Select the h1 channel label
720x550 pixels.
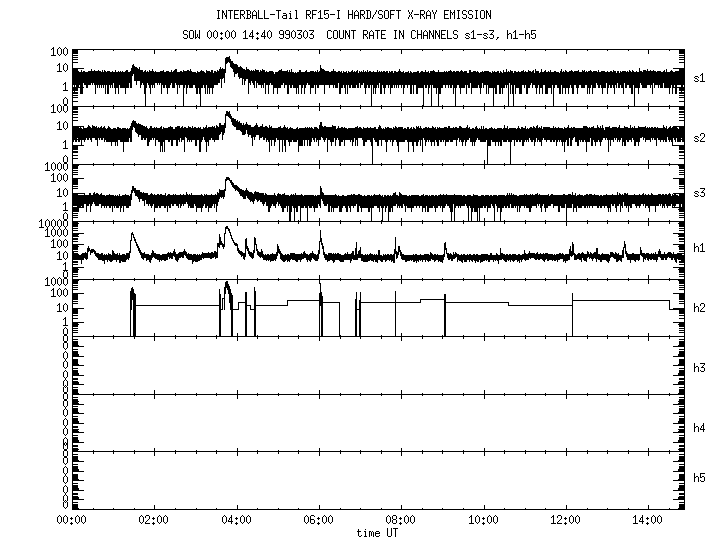[x=700, y=250]
